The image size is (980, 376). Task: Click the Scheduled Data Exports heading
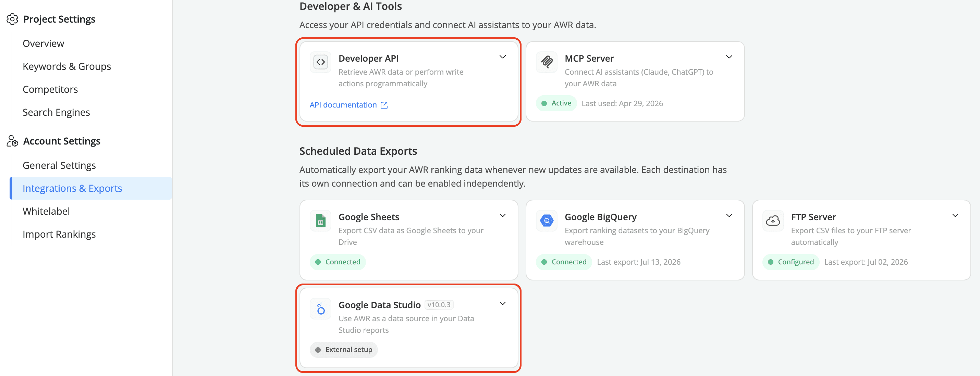click(x=358, y=151)
